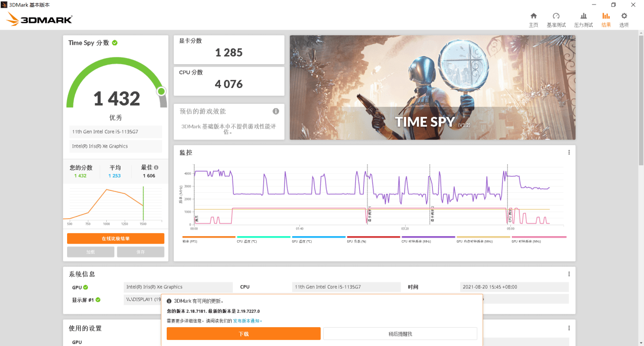Open the 系统信息 panel three-dot menu

pos(569,274)
